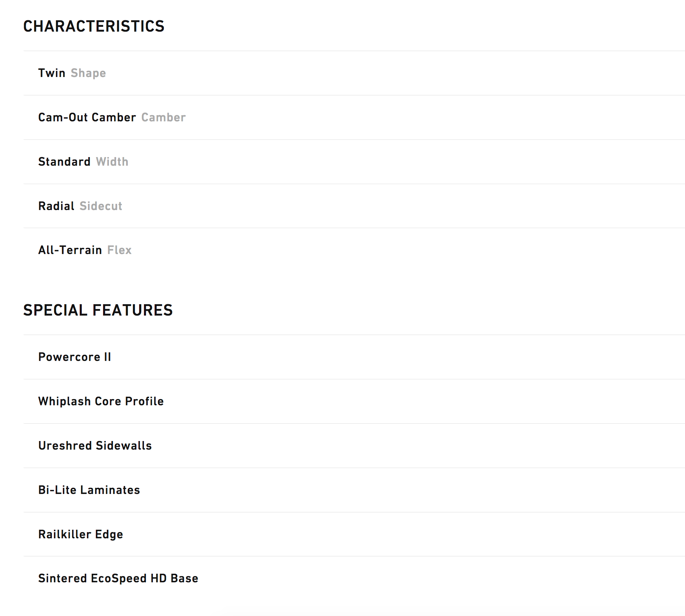
Task: Click the word Sintered in the last feature
Action: pos(63,579)
